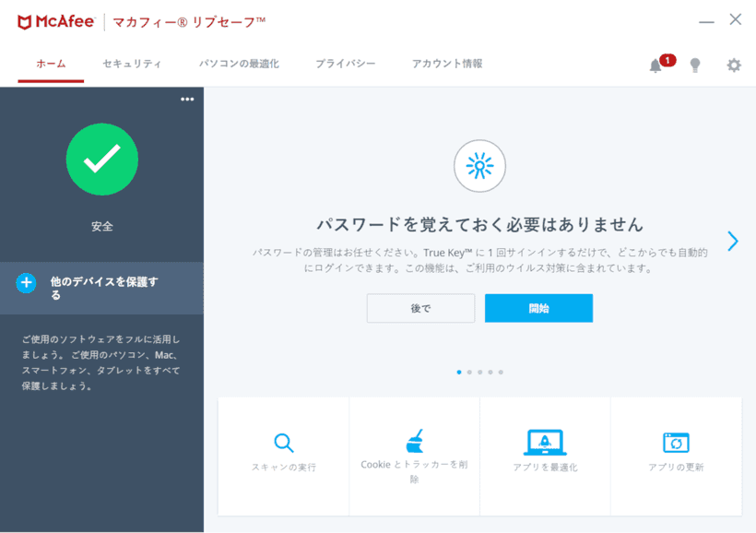
Task: Click the broom icon for Cookie とトラッカーを削除
Action: (414, 444)
